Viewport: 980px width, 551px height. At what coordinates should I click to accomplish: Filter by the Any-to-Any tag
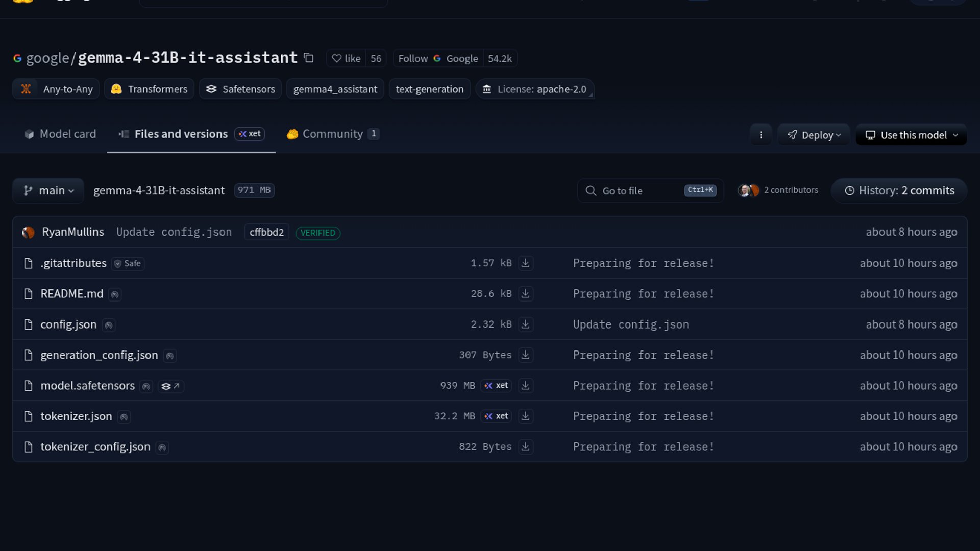tap(56, 89)
